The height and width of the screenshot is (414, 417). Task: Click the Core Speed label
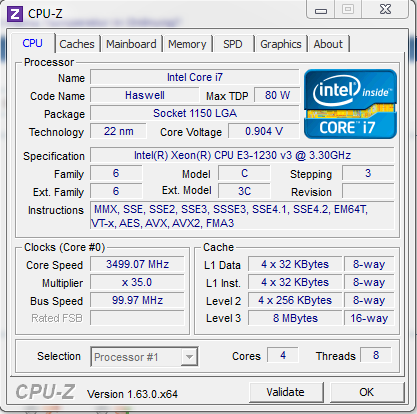(55, 265)
